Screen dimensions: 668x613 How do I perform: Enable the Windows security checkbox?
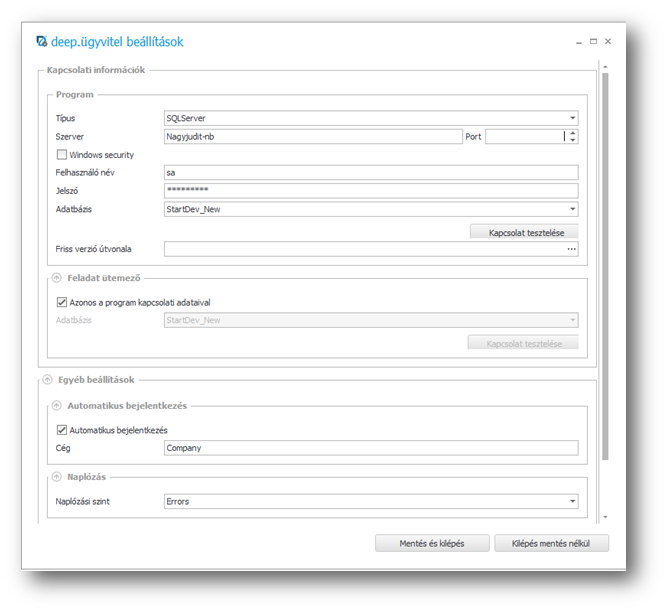pyautogui.click(x=62, y=155)
